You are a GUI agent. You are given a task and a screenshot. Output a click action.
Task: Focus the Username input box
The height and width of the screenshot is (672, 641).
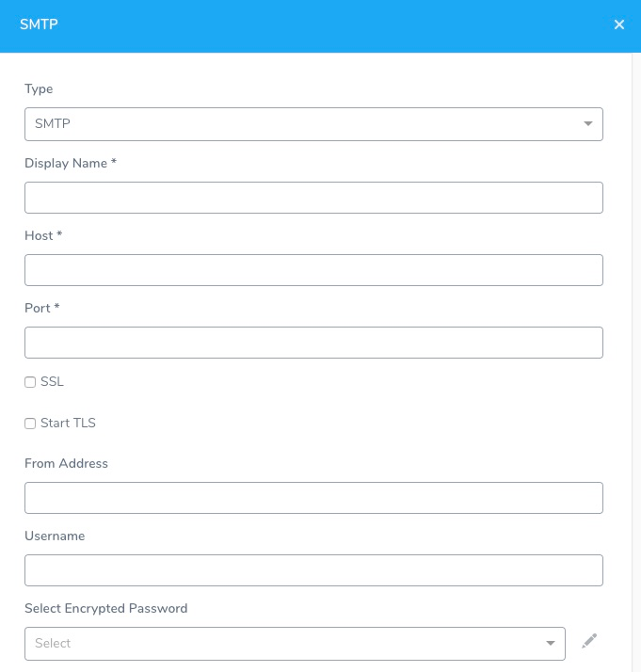[313, 570]
